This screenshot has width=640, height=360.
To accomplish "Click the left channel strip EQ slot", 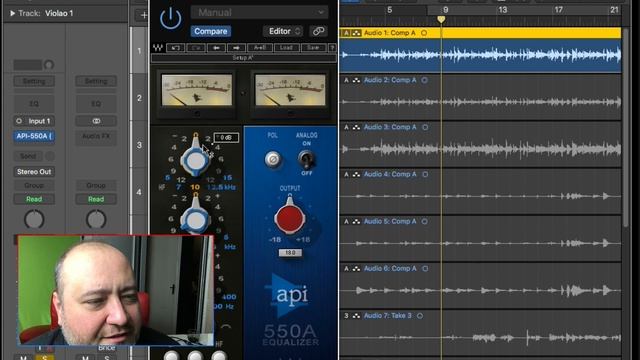I will coord(34,104).
